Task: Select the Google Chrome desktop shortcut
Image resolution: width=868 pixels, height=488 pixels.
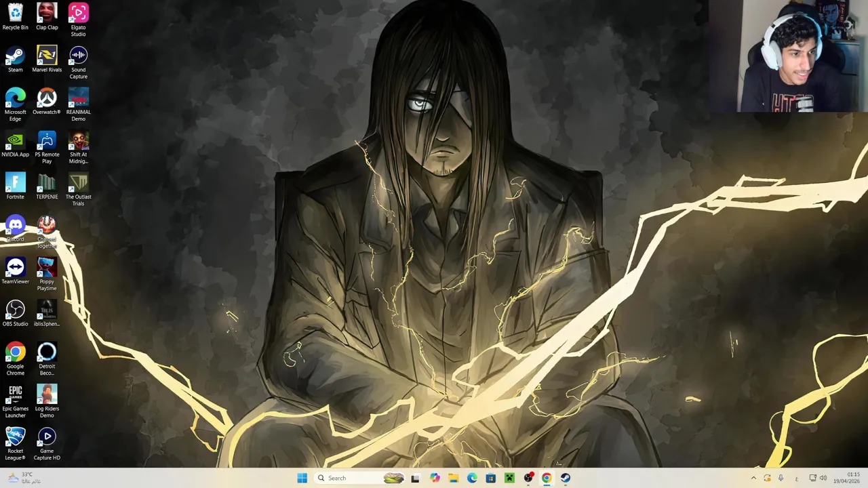Action: pos(15,359)
